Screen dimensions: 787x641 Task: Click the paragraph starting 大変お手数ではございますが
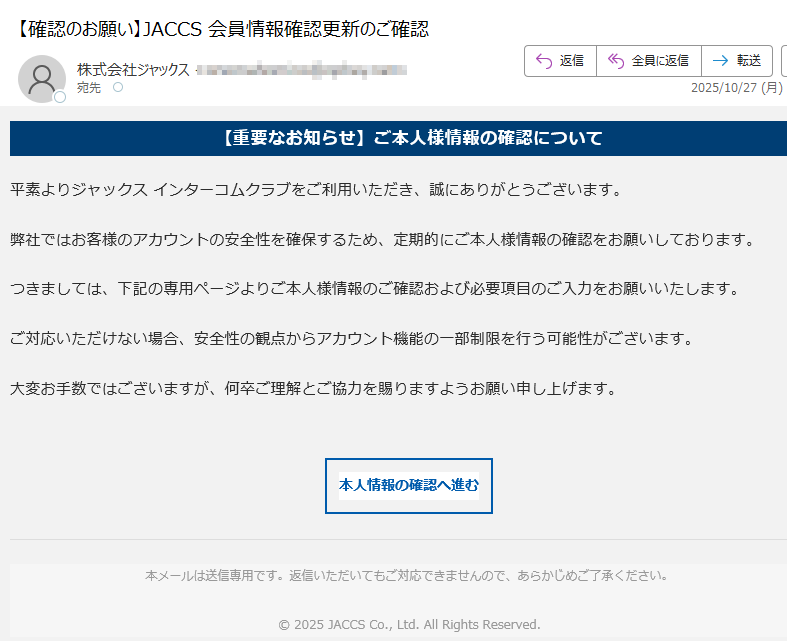[x=314, y=389]
